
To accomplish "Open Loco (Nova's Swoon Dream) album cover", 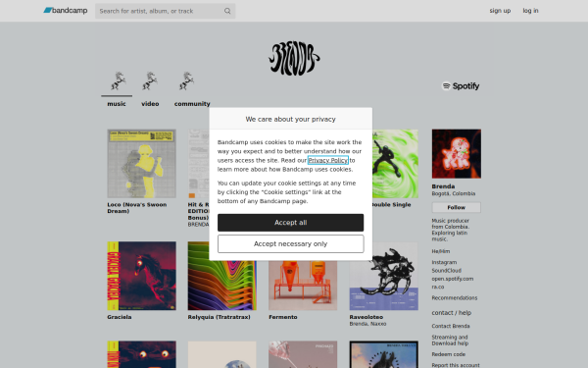I will (x=141, y=163).
